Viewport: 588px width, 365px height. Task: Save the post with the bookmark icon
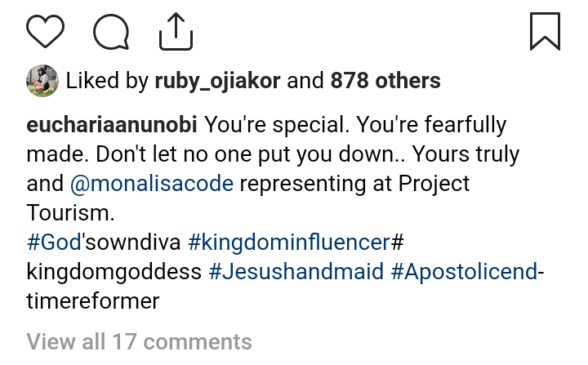(545, 32)
